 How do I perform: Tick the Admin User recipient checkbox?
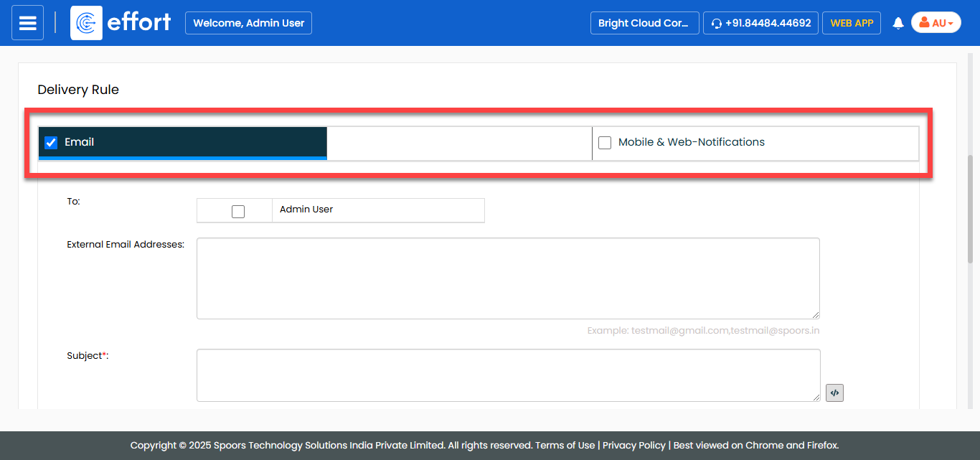pyautogui.click(x=238, y=211)
